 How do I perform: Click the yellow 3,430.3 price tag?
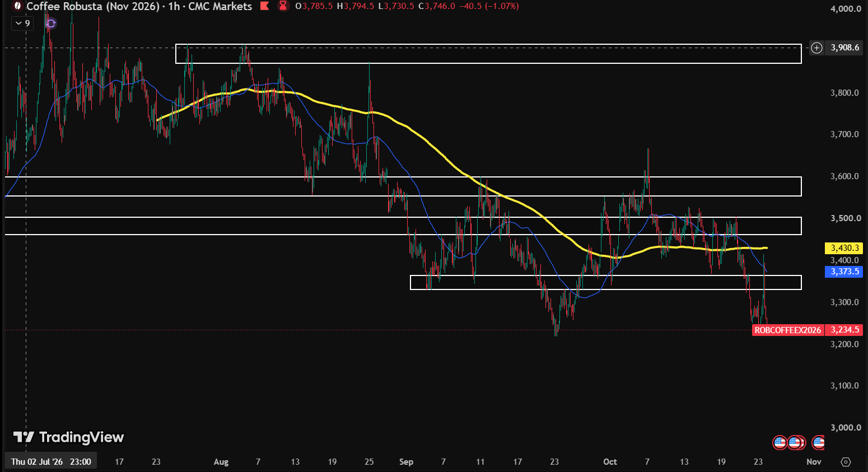(x=844, y=247)
